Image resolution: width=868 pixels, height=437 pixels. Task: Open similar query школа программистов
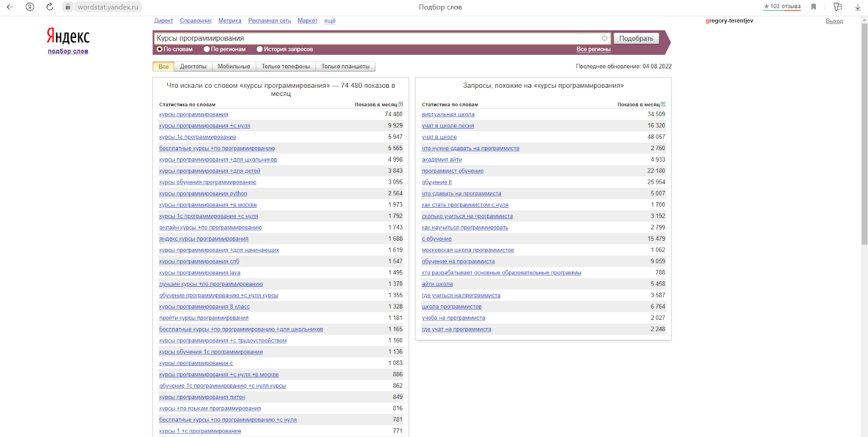pos(451,307)
